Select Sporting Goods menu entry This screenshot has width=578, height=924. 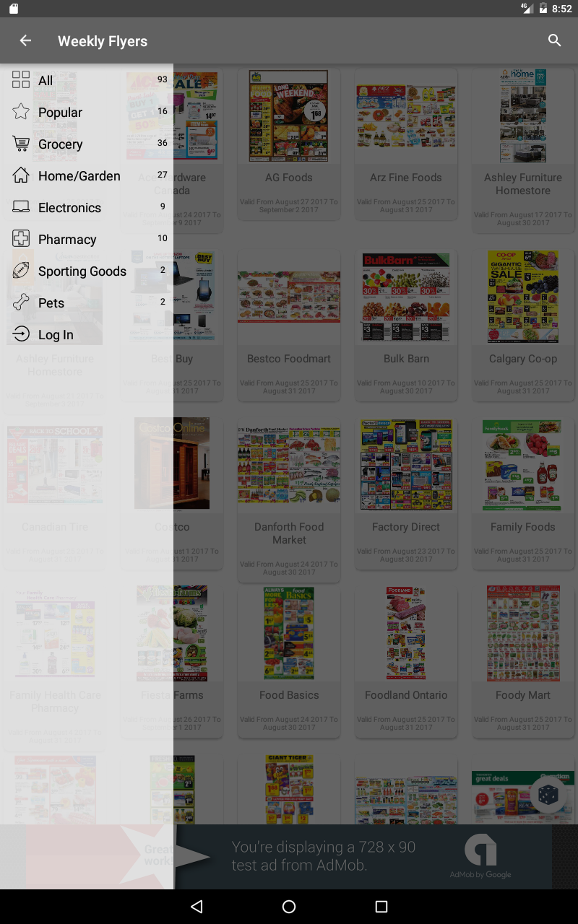point(87,271)
